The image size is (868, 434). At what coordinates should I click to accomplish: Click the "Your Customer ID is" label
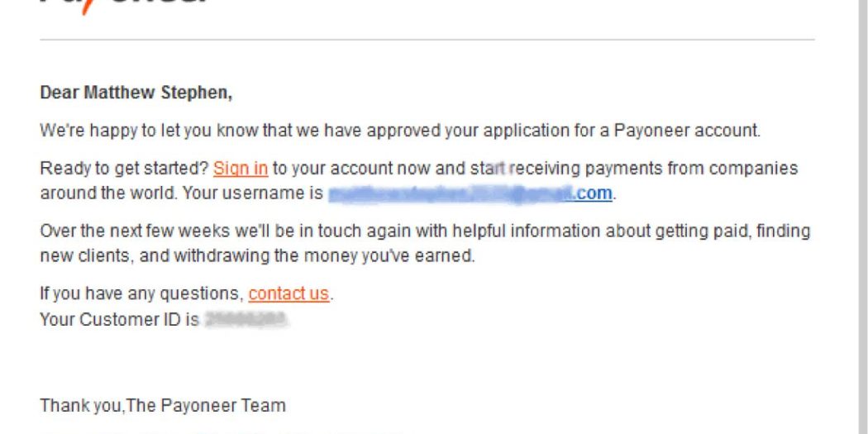click(120, 320)
